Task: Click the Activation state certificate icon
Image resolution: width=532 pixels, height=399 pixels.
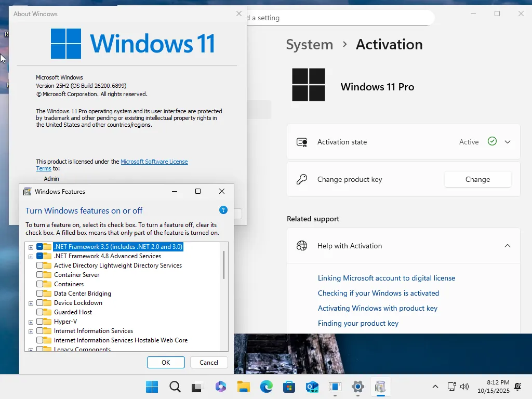Action: pos(302,142)
